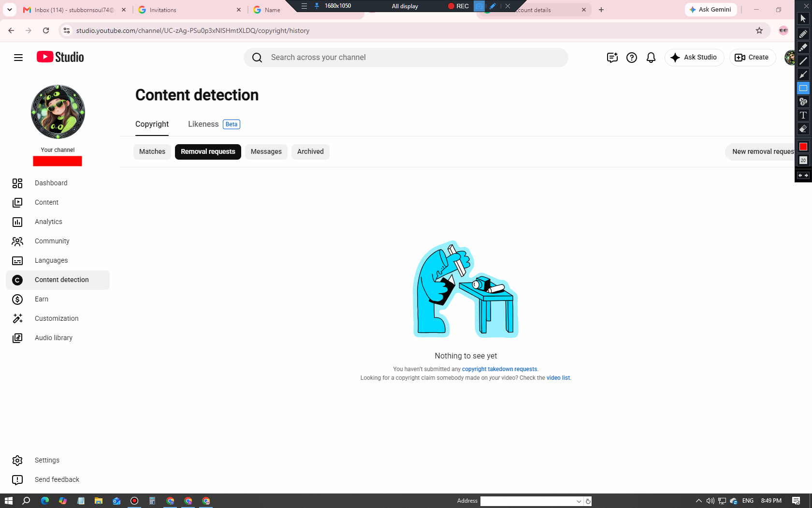Pick the red color swatch in annotation toolbar
Viewport: 812px width, 508px height.
coord(803,147)
